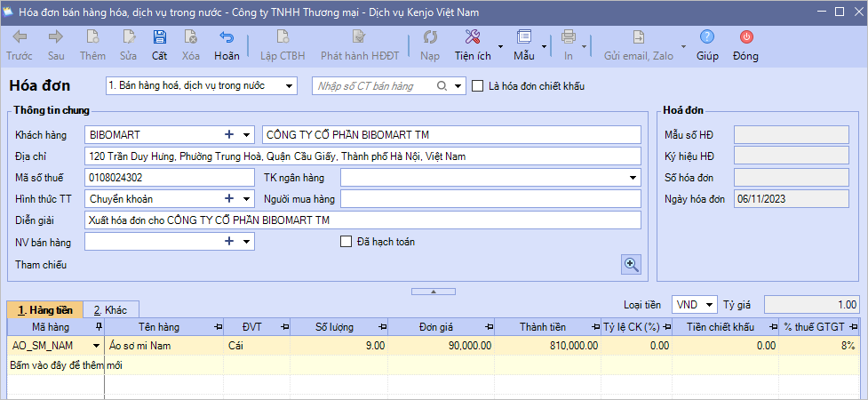Toggle pin on Tên hàng column
This screenshot has width=868, height=400.
click(218, 327)
